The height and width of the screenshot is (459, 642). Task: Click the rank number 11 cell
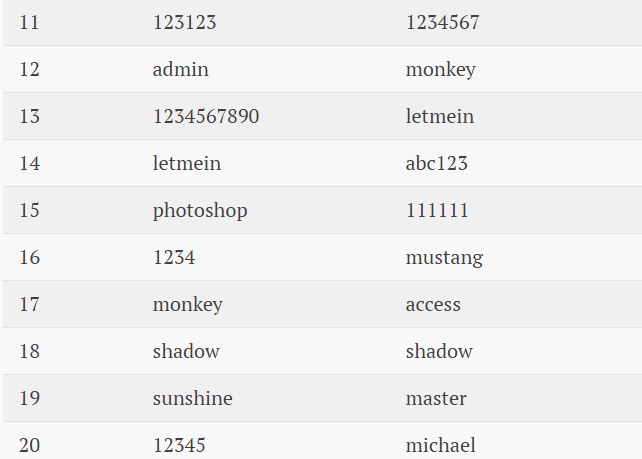click(29, 22)
